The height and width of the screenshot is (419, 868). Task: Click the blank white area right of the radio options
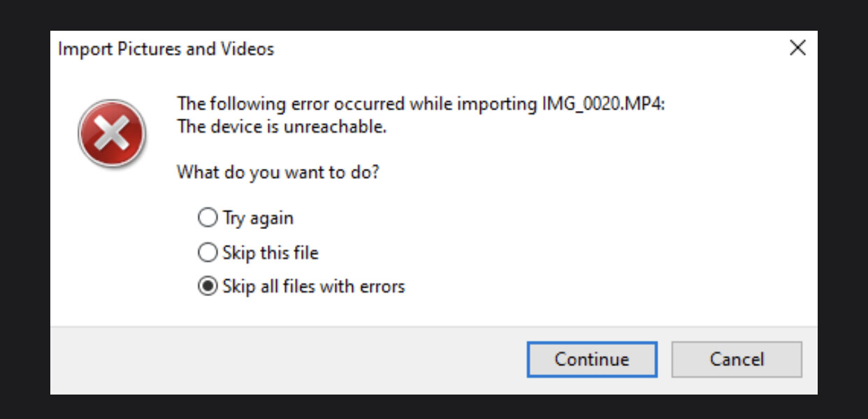tap(594, 251)
